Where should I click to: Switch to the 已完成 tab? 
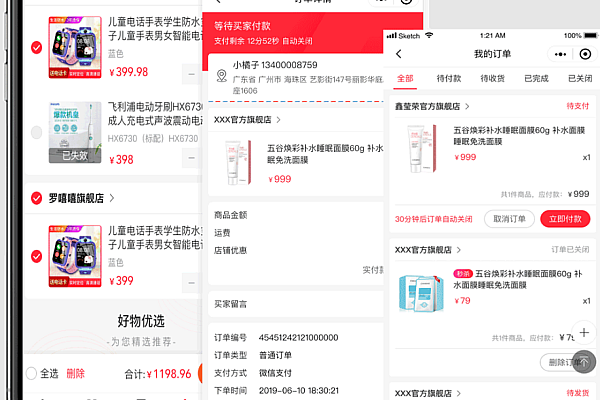[x=536, y=78]
